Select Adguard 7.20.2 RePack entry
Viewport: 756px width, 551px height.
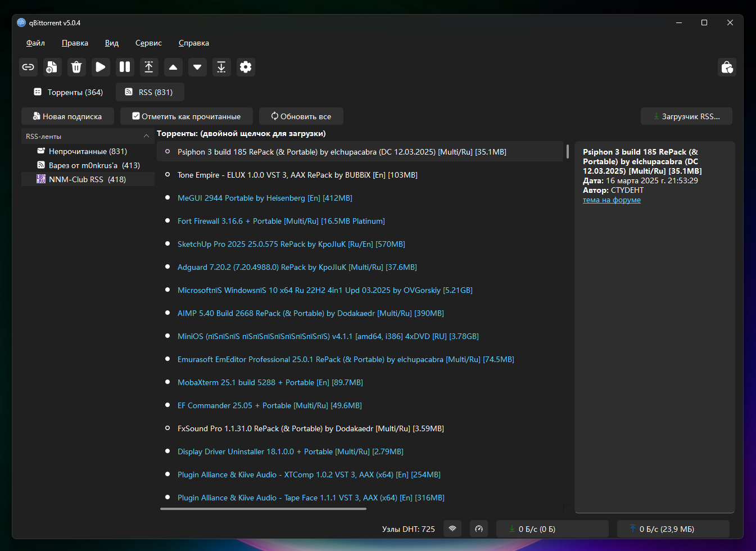tap(360, 267)
